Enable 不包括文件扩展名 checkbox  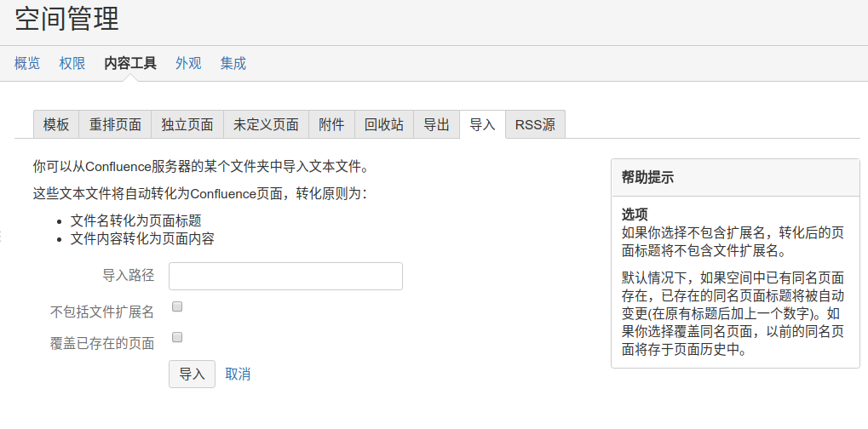coord(177,306)
